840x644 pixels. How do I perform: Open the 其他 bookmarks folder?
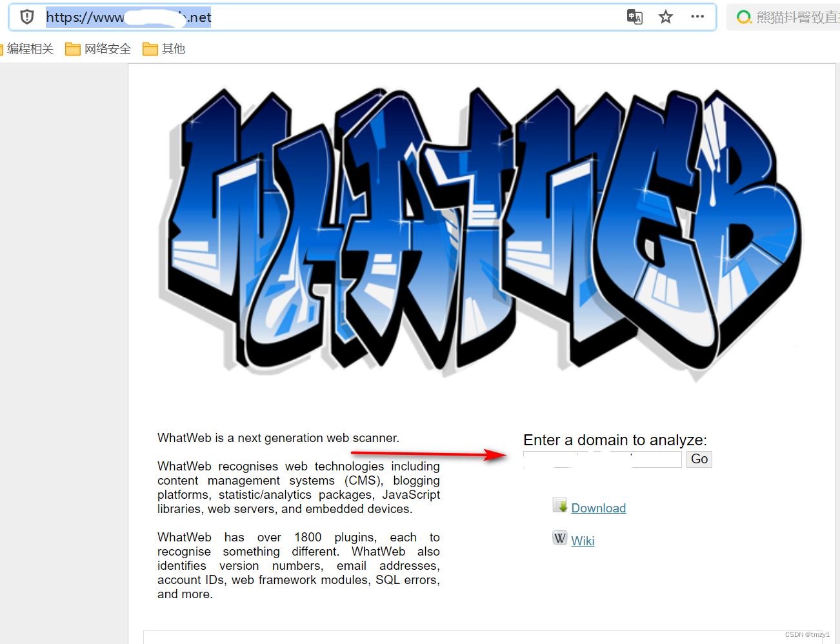(164, 49)
